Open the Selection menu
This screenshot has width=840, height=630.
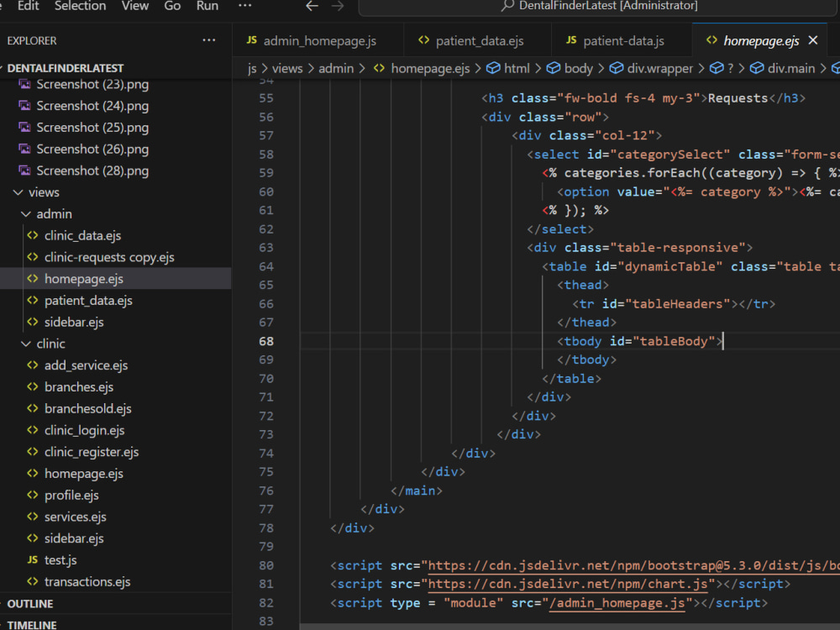(80, 6)
